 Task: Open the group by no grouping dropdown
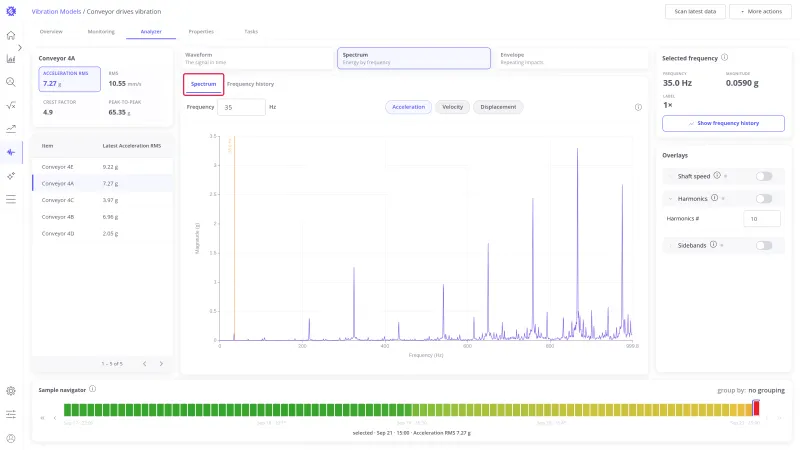(x=766, y=390)
